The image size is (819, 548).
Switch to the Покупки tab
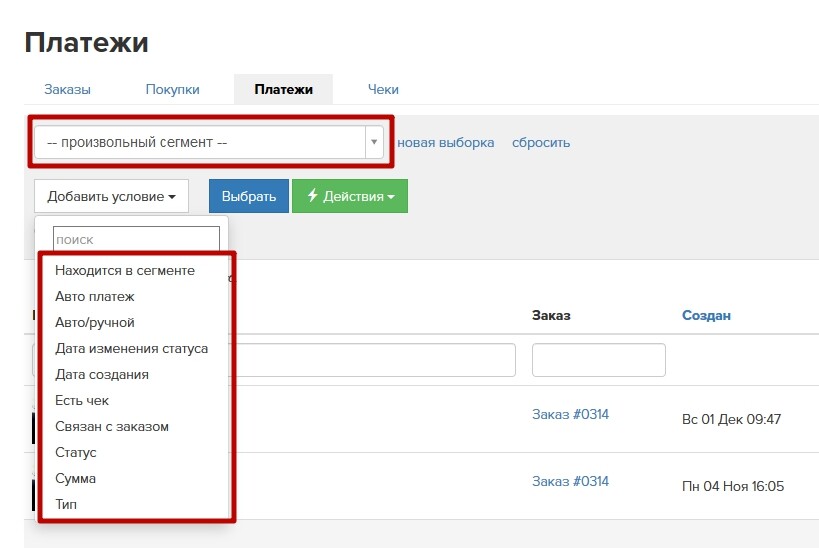(172, 89)
